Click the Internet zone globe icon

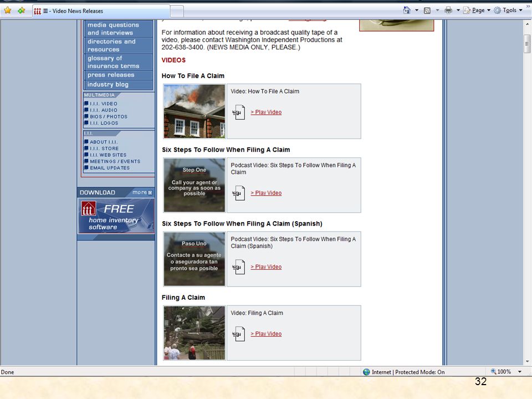pos(366,372)
